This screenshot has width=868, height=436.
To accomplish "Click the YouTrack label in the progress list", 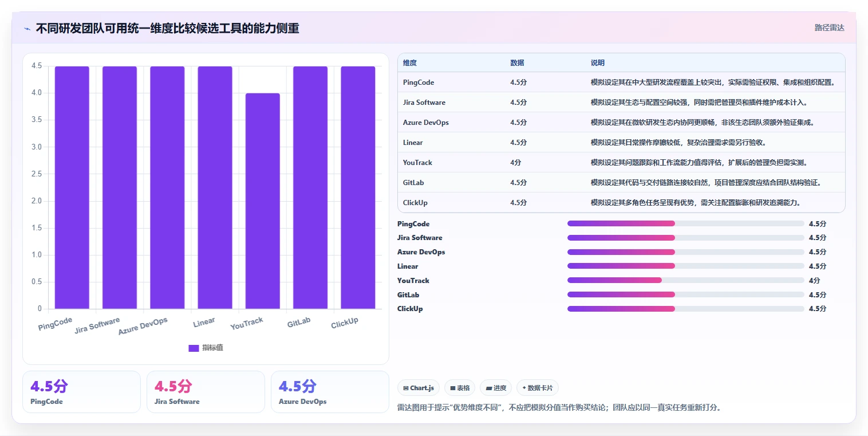I will (413, 281).
